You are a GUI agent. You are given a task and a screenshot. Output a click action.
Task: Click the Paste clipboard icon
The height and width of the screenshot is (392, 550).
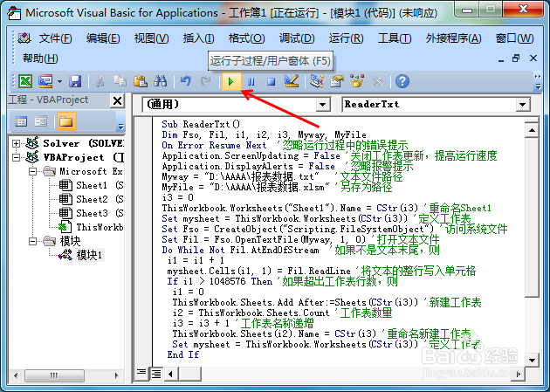point(141,82)
